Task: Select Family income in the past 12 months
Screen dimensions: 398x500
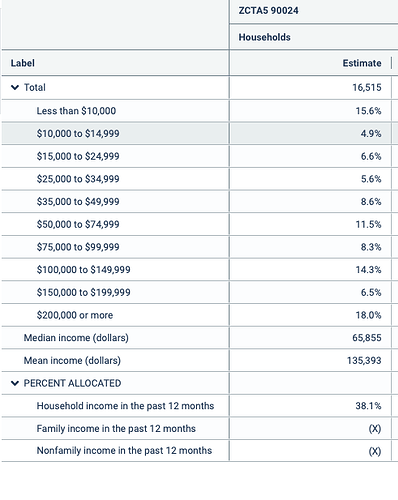Action: click(116, 428)
